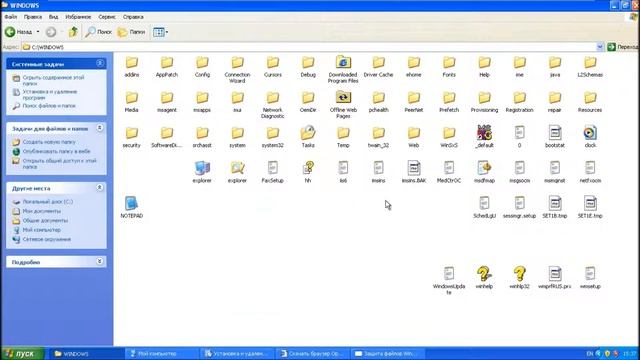
Task: Select the bootstat file icon
Action: coord(555,133)
